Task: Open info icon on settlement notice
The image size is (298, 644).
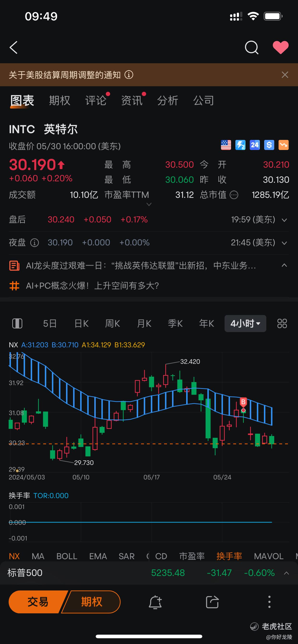Action: (129, 75)
